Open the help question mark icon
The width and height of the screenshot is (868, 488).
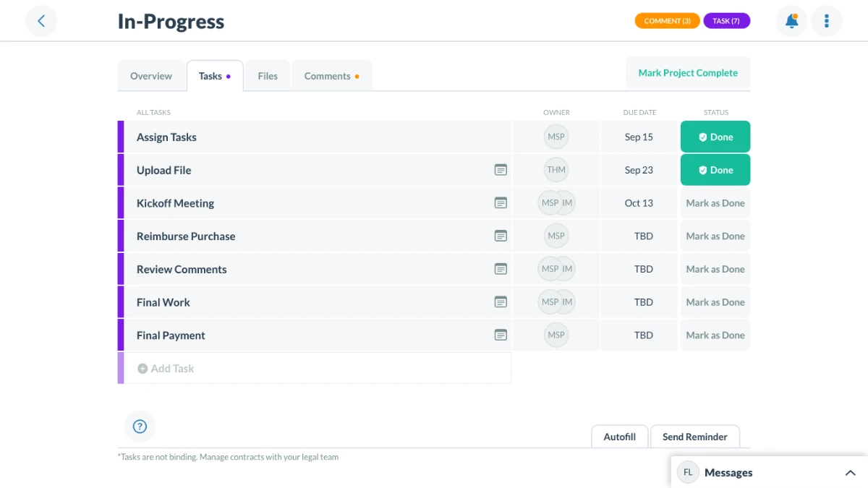[140, 427]
